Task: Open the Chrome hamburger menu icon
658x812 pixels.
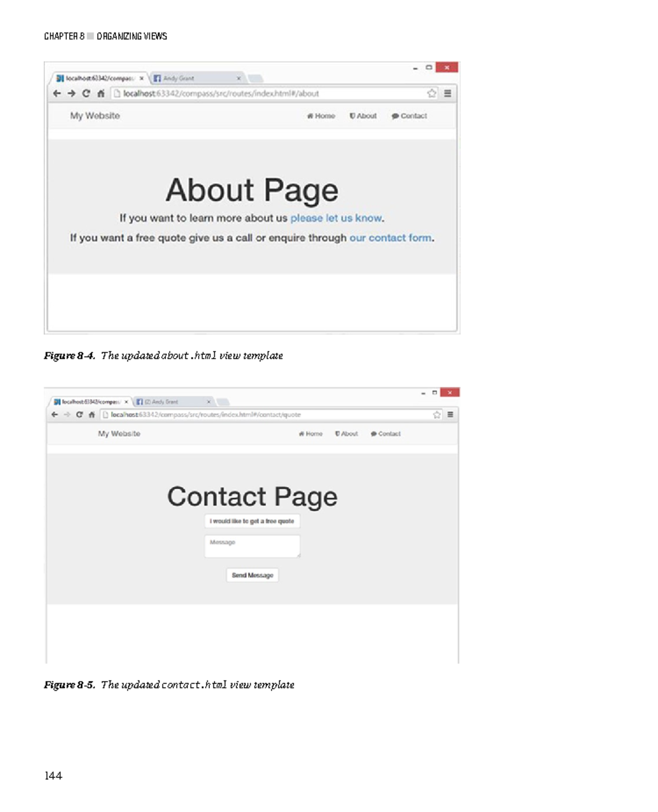Action: [x=449, y=93]
